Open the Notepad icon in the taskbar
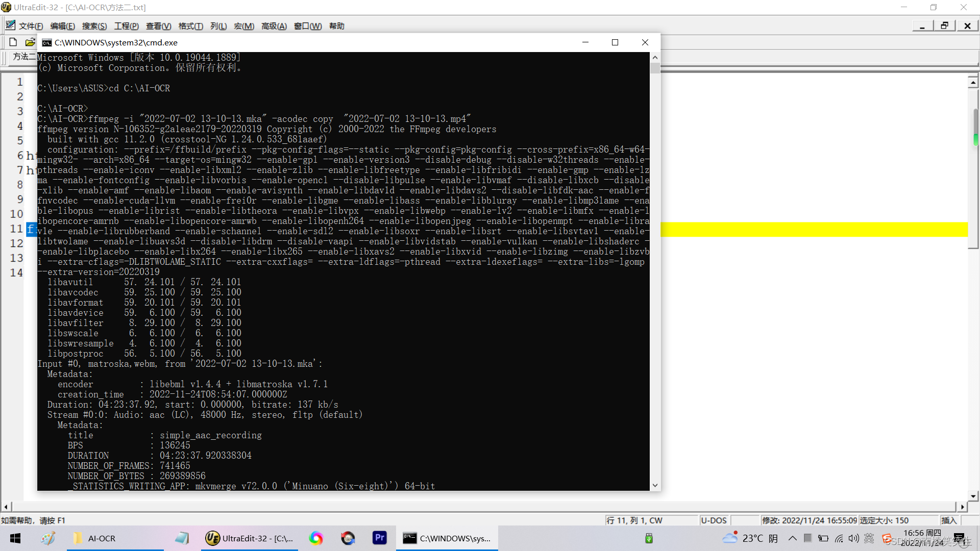The height and width of the screenshot is (551, 980). [x=182, y=538]
